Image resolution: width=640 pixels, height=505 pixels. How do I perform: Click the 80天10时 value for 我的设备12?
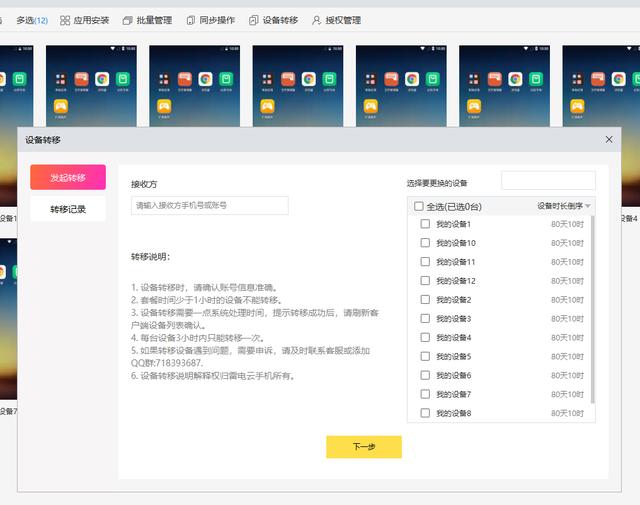coord(567,281)
